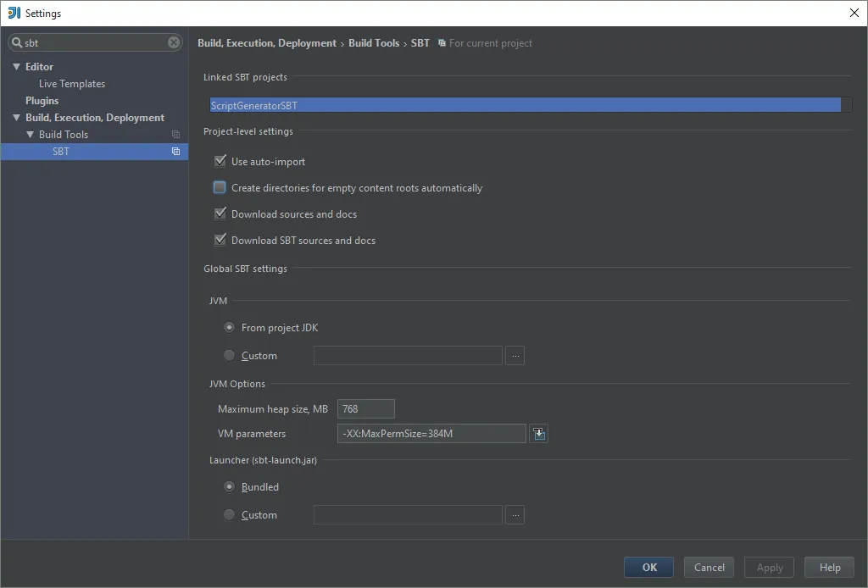This screenshot has height=588, width=868.
Task: Click the For current project indicator icon
Action: click(442, 43)
